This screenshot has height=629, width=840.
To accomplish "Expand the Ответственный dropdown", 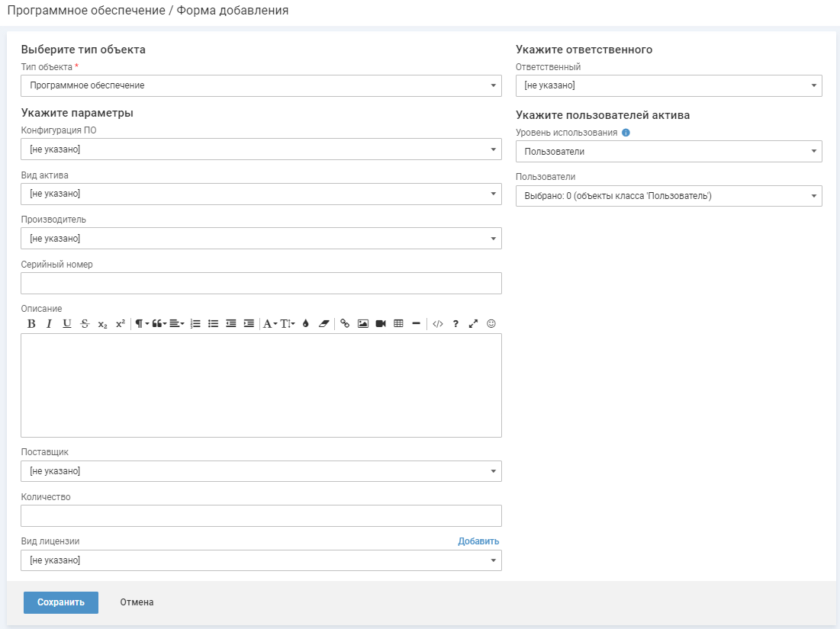I will point(668,85).
